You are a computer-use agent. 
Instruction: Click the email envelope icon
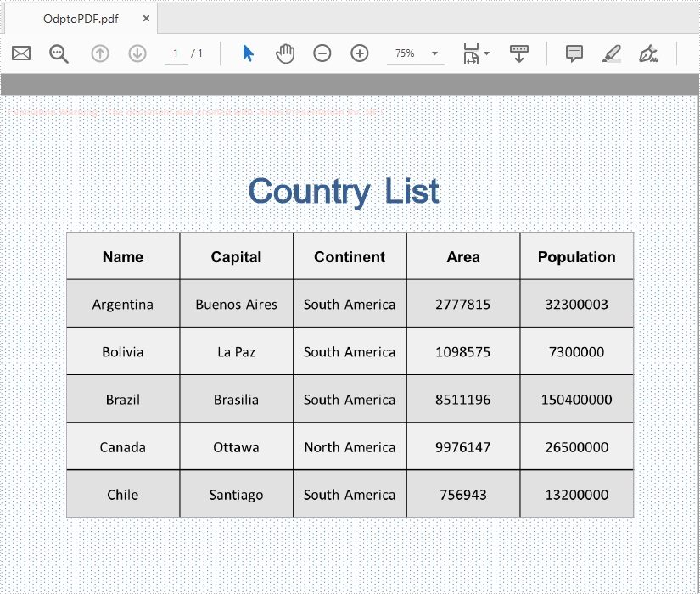pos(21,53)
